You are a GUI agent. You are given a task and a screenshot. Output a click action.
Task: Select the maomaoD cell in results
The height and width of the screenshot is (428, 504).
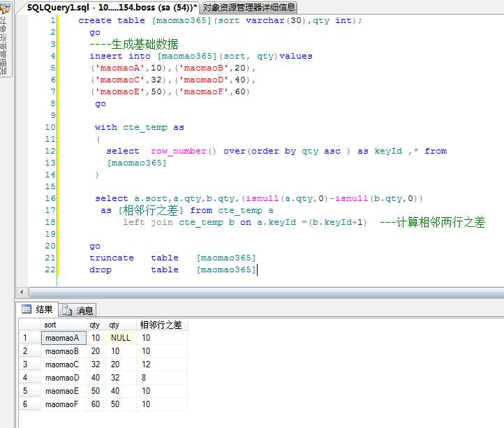[x=64, y=378]
